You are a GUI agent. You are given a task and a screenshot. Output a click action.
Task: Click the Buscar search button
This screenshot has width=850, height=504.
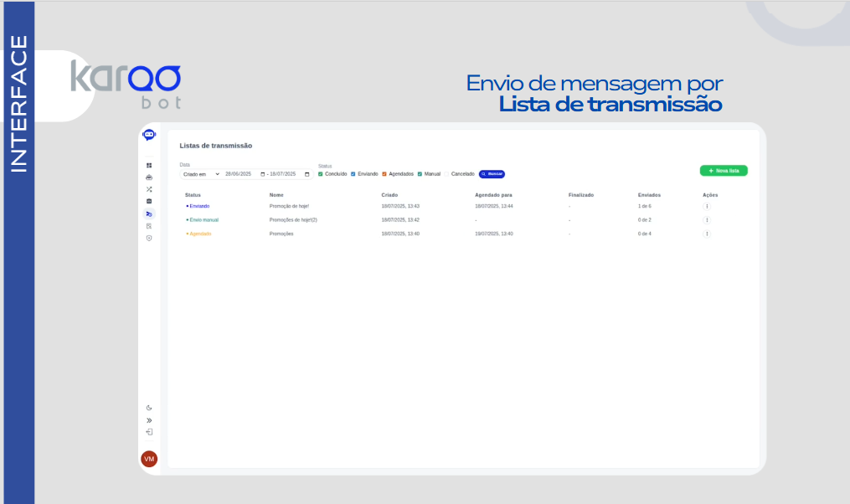click(492, 174)
